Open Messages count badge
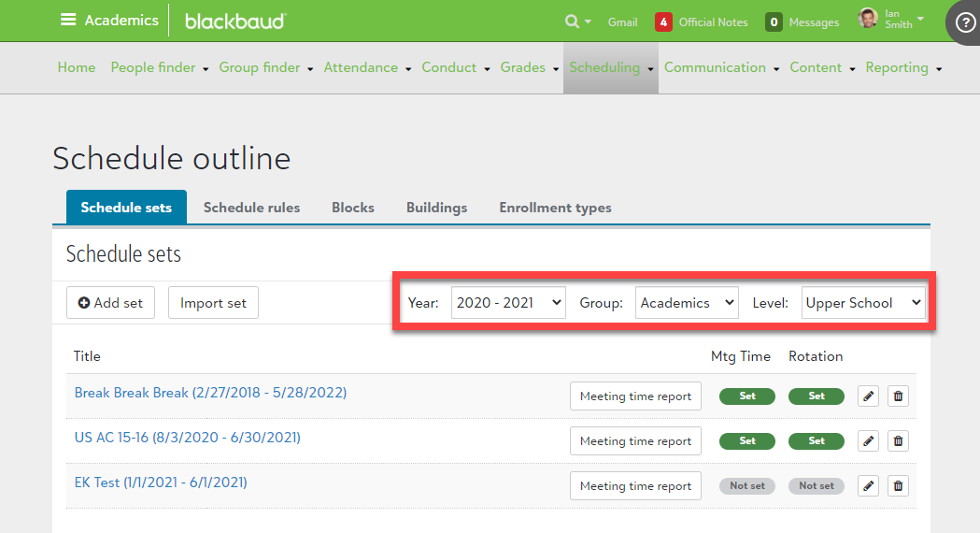Screen dimensions: 980x533 pos(774,22)
